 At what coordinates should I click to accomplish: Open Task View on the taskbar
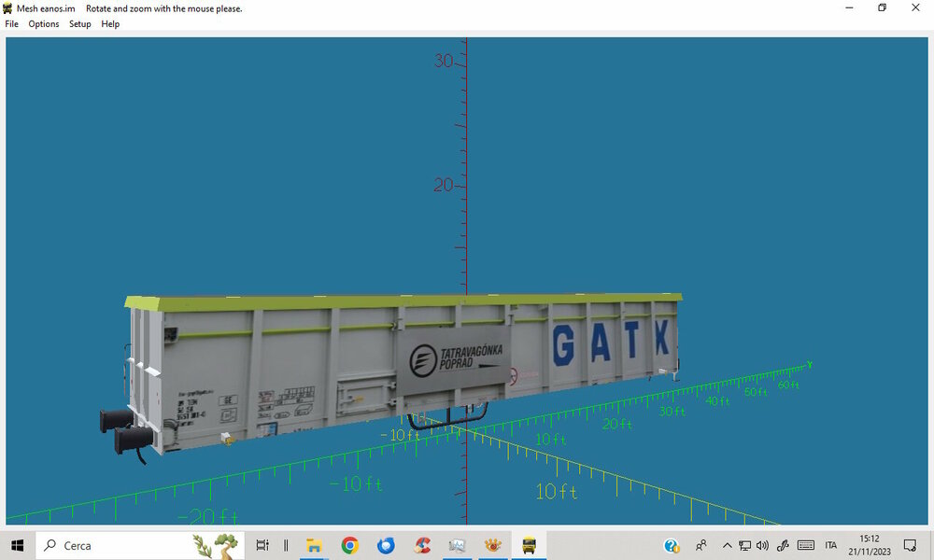(262, 545)
